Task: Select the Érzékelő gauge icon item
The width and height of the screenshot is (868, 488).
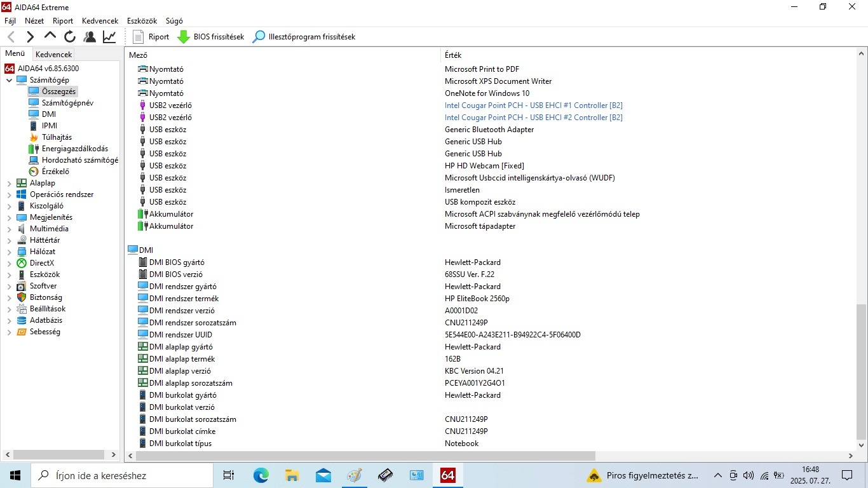Action: point(34,172)
